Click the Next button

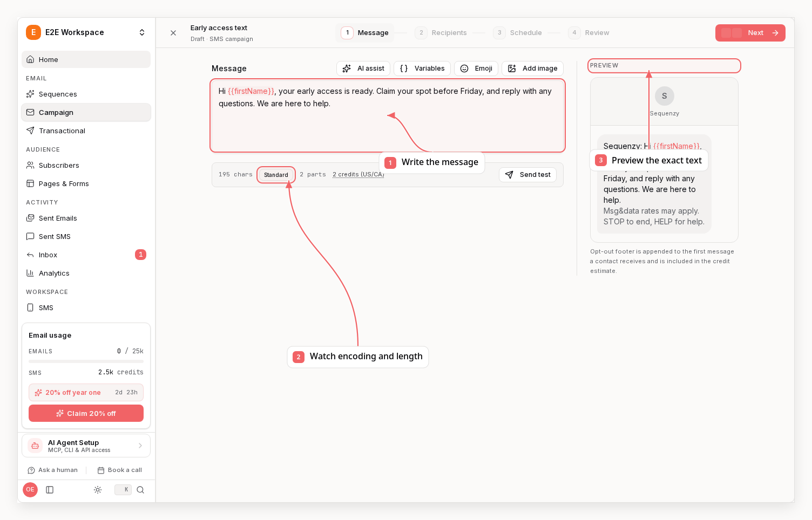(750, 33)
